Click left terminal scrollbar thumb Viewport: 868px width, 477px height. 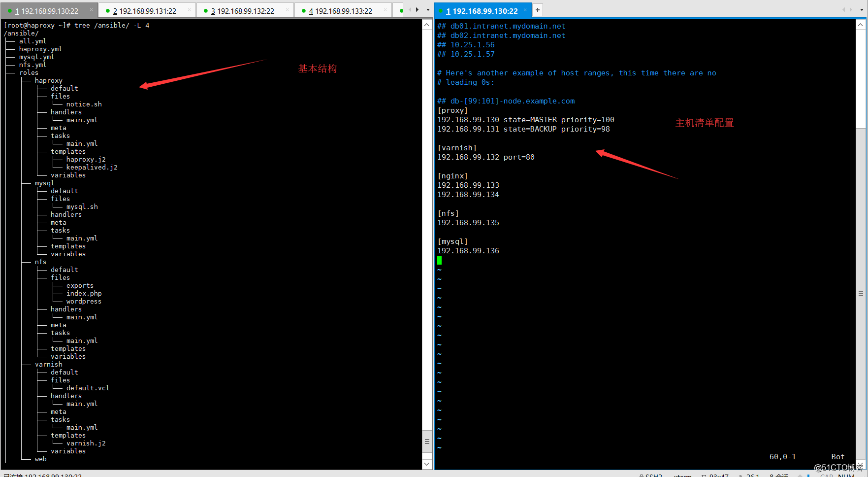(427, 442)
